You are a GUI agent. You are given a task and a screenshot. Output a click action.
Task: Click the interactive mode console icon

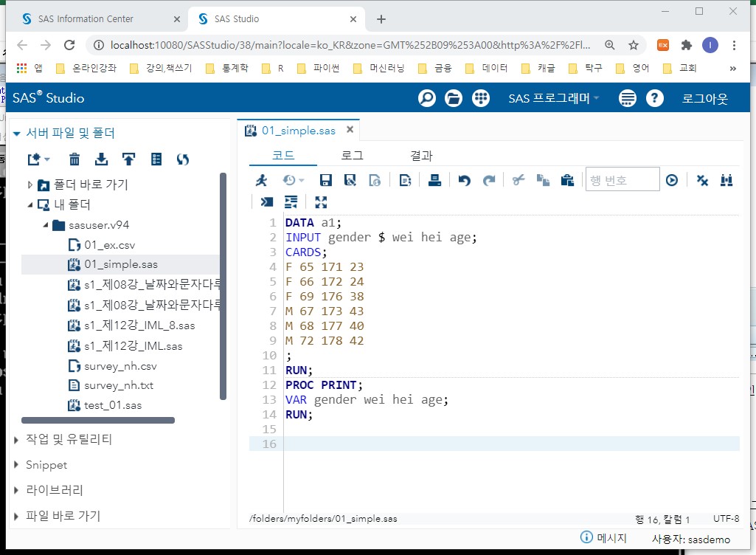[x=266, y=201]
